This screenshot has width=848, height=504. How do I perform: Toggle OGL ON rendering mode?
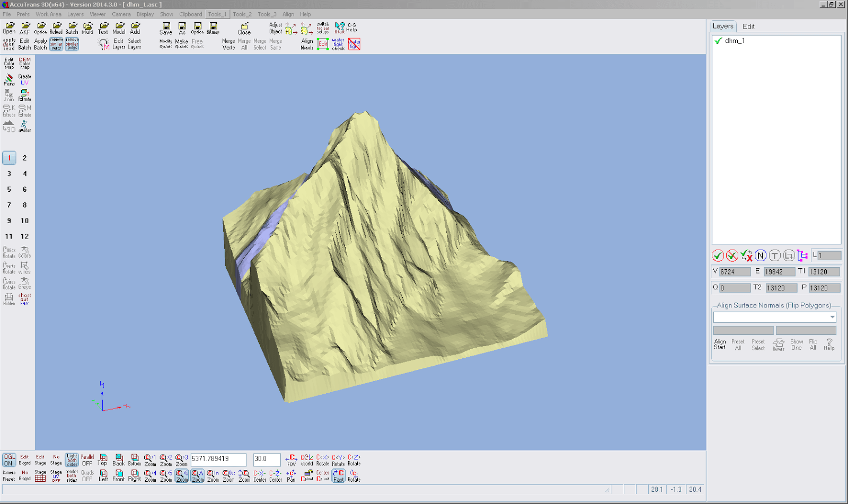tap(9, 459)
